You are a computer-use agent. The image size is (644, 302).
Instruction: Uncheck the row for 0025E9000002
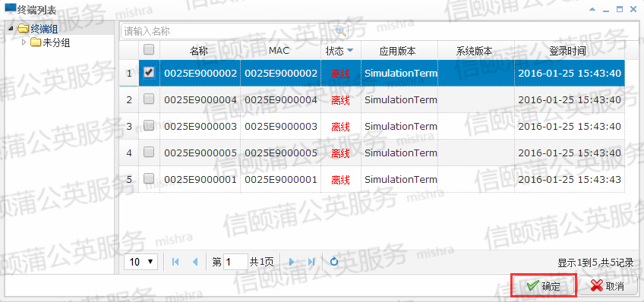tap(149, 73)
